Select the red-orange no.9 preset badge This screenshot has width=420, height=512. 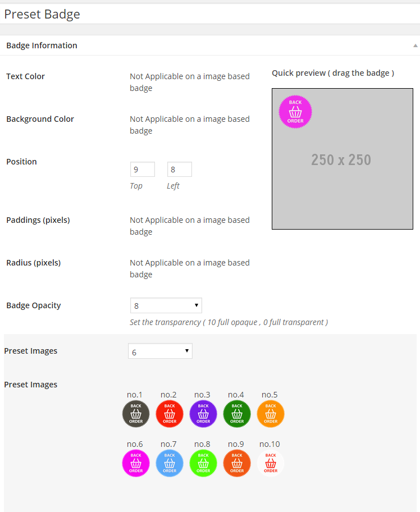237,463
